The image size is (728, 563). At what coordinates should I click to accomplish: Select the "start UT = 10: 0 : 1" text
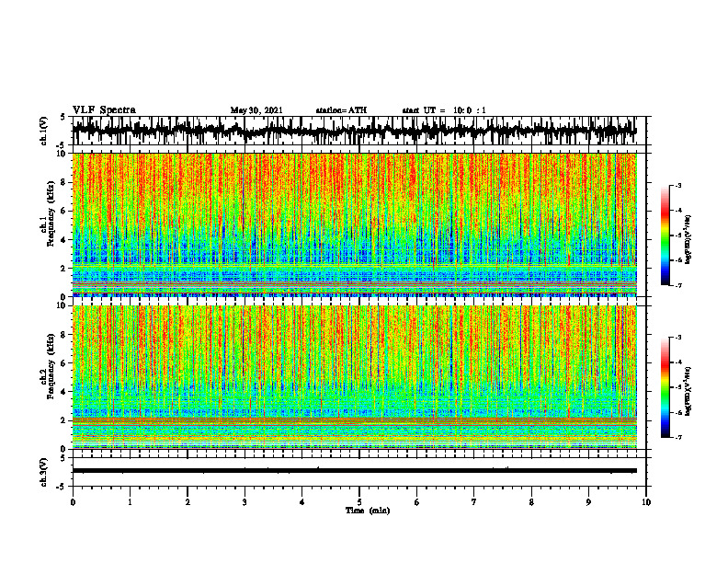[x=444, y=110]
